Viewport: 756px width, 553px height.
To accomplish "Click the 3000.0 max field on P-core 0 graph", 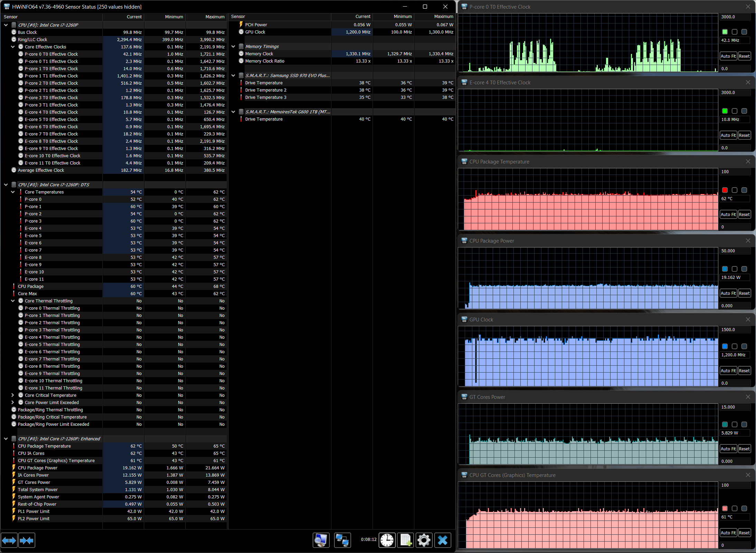I will pos(735,17).
